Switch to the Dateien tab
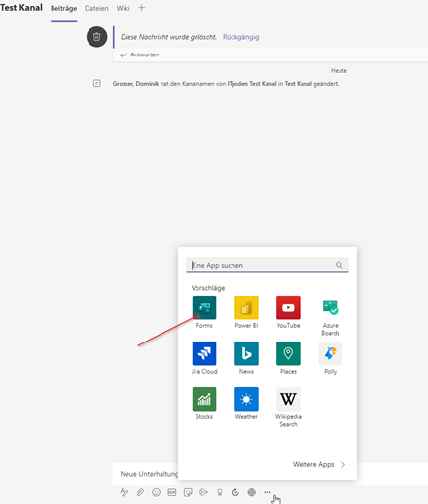 click(96, 8)
